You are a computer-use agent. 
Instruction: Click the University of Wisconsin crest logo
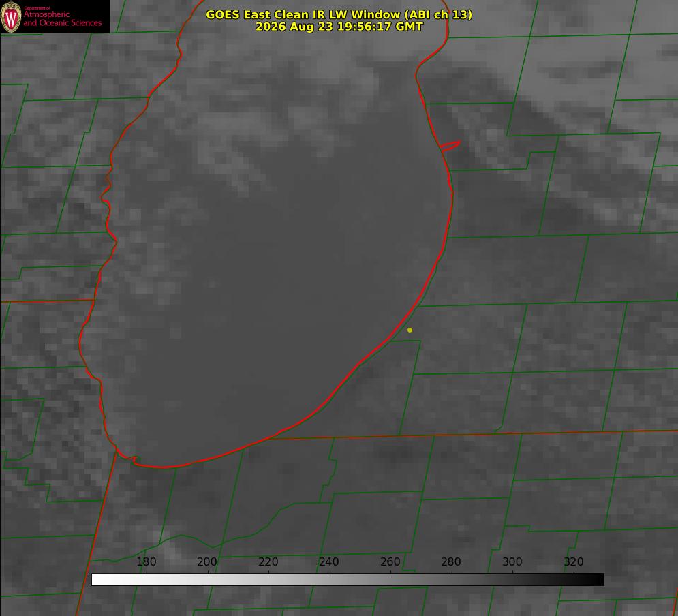click(11, 16)
